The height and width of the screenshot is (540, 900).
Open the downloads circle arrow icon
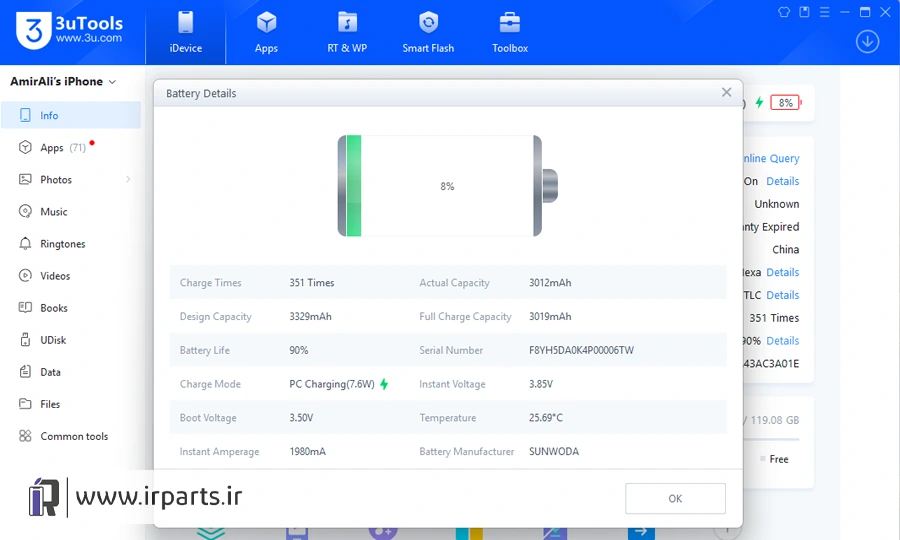pyautogui.click(x=867, y=42)
